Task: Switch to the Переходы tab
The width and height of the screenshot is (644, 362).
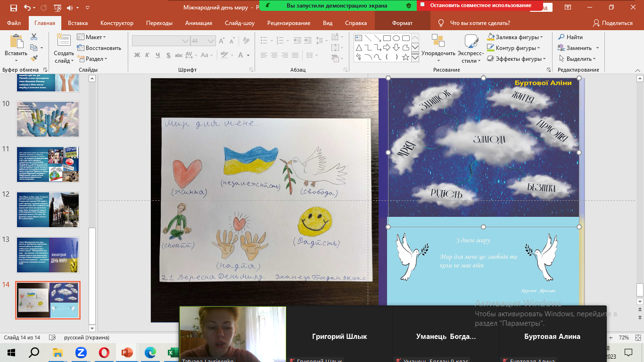Action: tap(159, 23)
